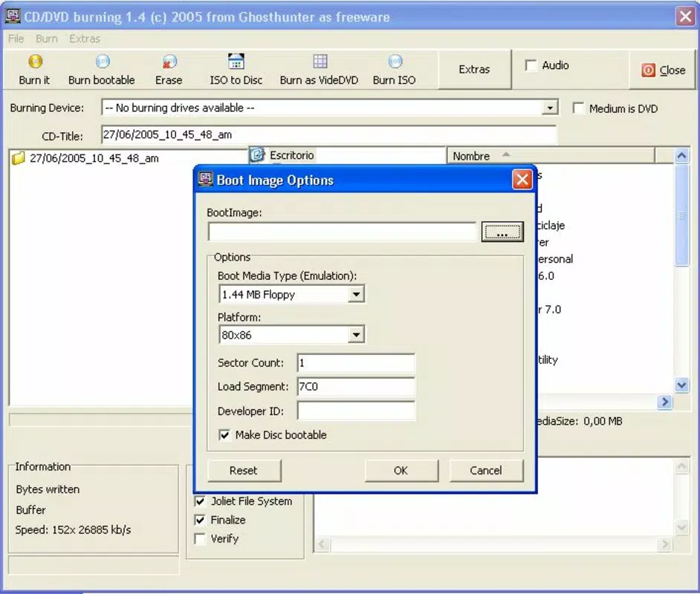The width and height of the screenshot is (700, 594).
Task: Select the 27/06/2005_10_45_48_am tree item
Action: click(x=94, y=158)
